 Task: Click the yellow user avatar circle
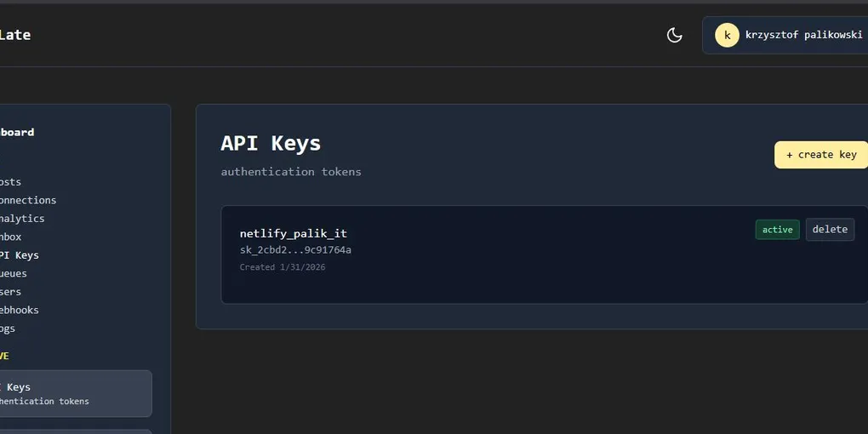[727, 36]
